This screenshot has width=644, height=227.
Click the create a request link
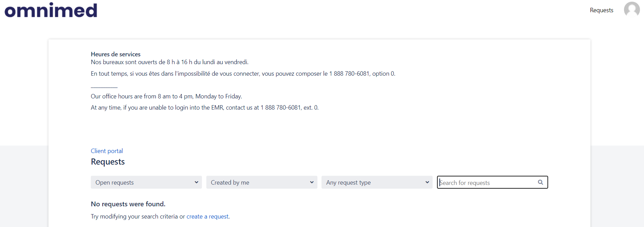coord(208,216)
